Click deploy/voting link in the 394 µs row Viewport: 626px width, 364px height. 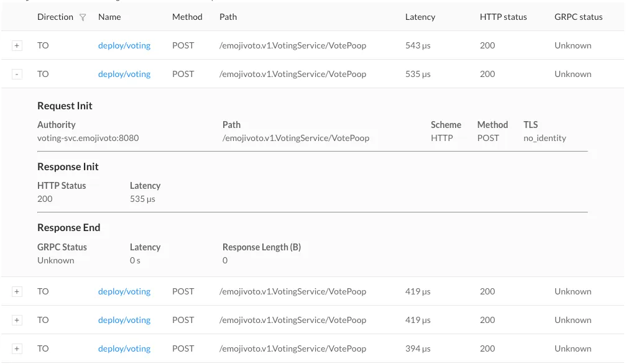point(124,348)
